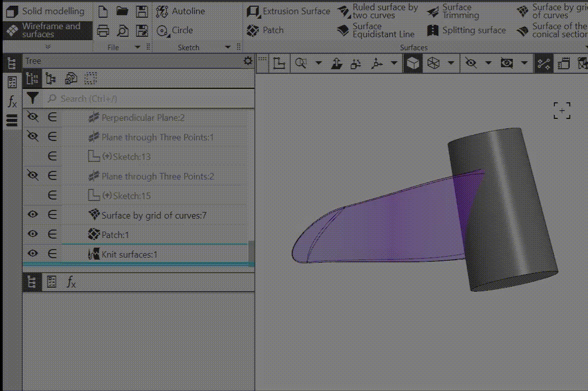Open Tree panel settings gear
The width and height of the screenshot is (588, 391).
tap(247, 61)
